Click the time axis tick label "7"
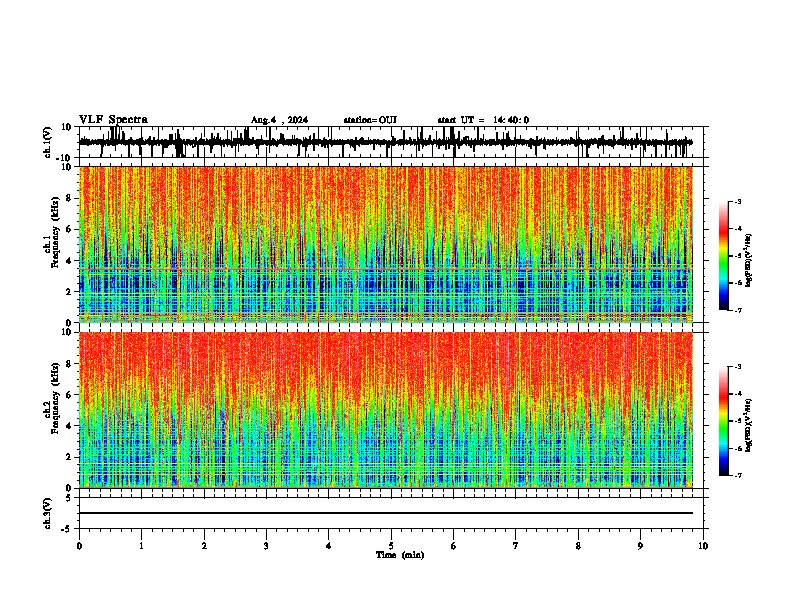This screenshot has height=612, width=792. click(516, 546)
